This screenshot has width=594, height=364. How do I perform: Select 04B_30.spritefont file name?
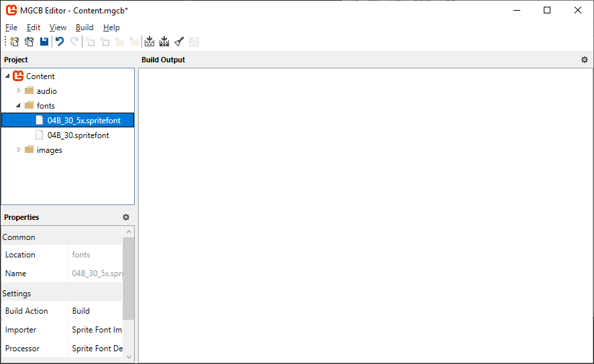coord(78,135)
